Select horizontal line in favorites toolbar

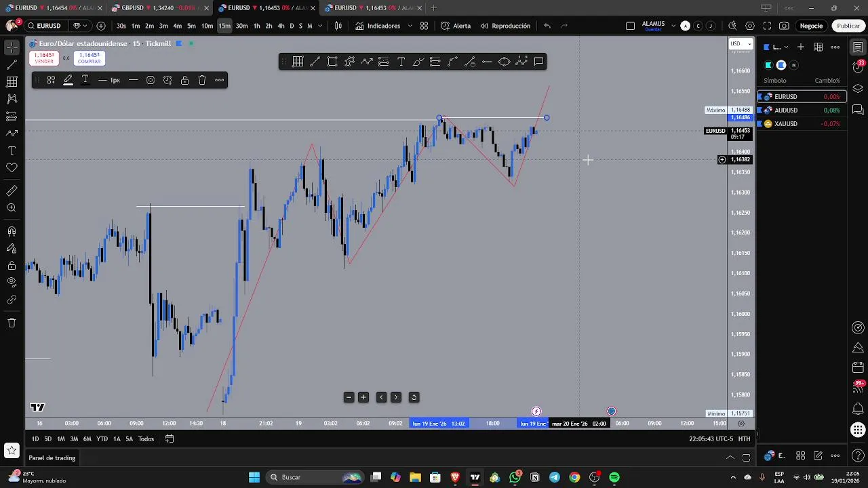(487, 62)
